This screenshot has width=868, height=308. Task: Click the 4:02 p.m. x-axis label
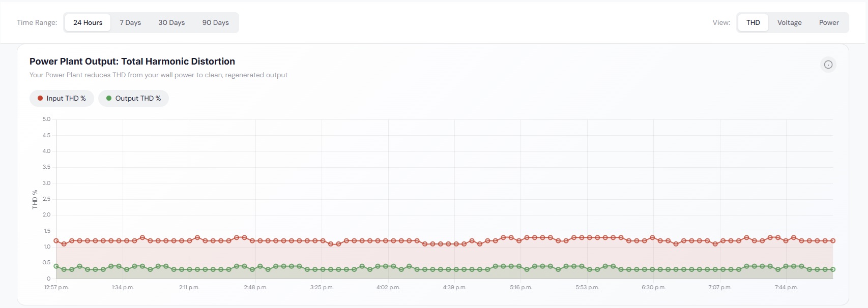coord(388,288)
